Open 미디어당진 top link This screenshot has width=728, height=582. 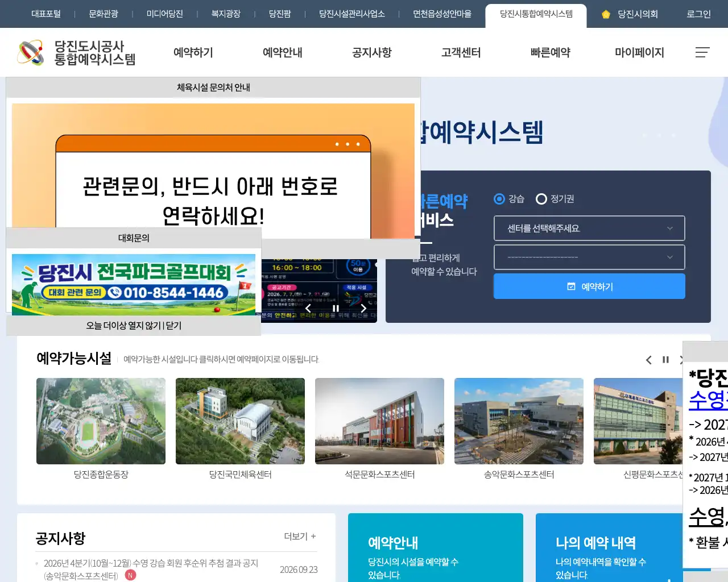coord(165,14)
